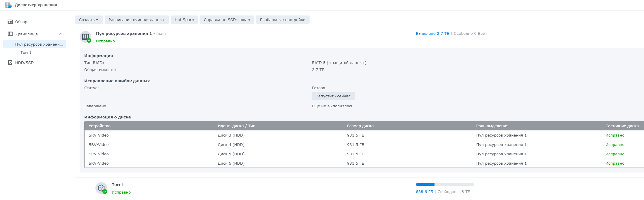
Task: Click Роль выделения column header
Action: (492, 126)
